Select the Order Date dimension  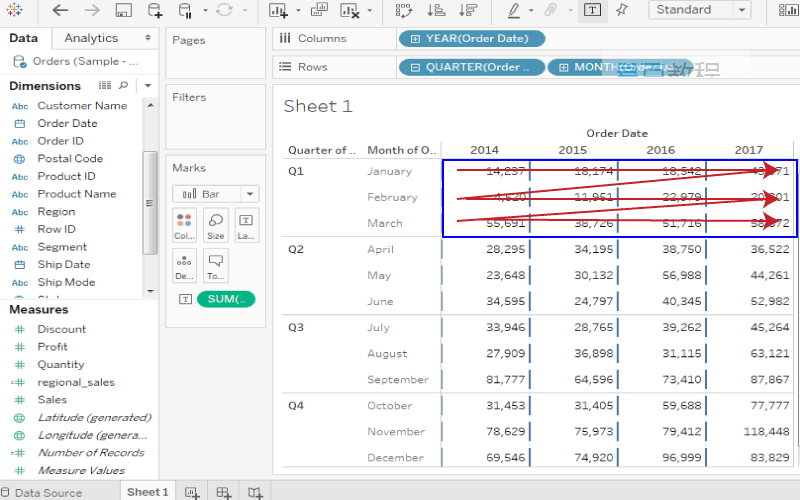tap(67, 123)
